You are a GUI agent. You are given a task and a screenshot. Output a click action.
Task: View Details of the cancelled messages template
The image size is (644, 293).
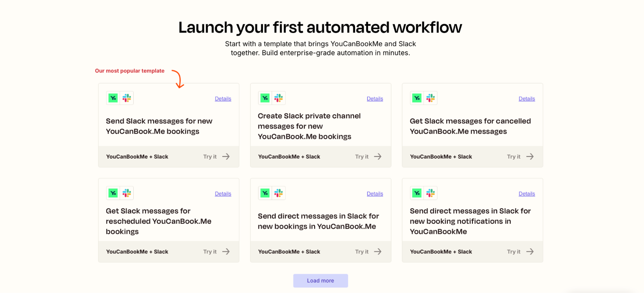point(527,98)
